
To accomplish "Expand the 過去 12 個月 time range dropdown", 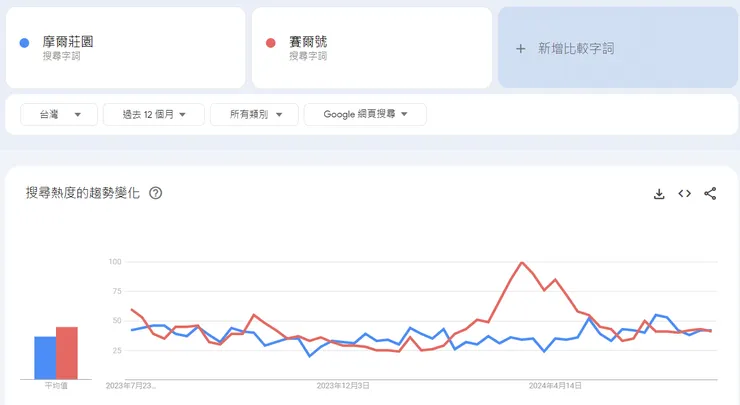I will tap(153, 114).
